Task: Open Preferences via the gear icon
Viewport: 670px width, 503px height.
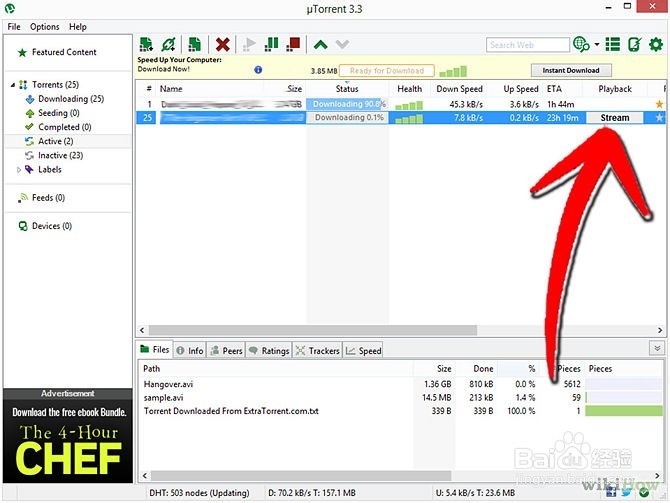Action: click(x=656, y=44)
